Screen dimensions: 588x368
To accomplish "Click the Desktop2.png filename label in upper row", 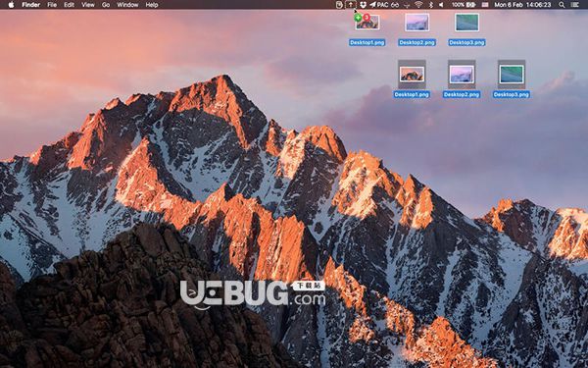I will [x=417, y=42].
